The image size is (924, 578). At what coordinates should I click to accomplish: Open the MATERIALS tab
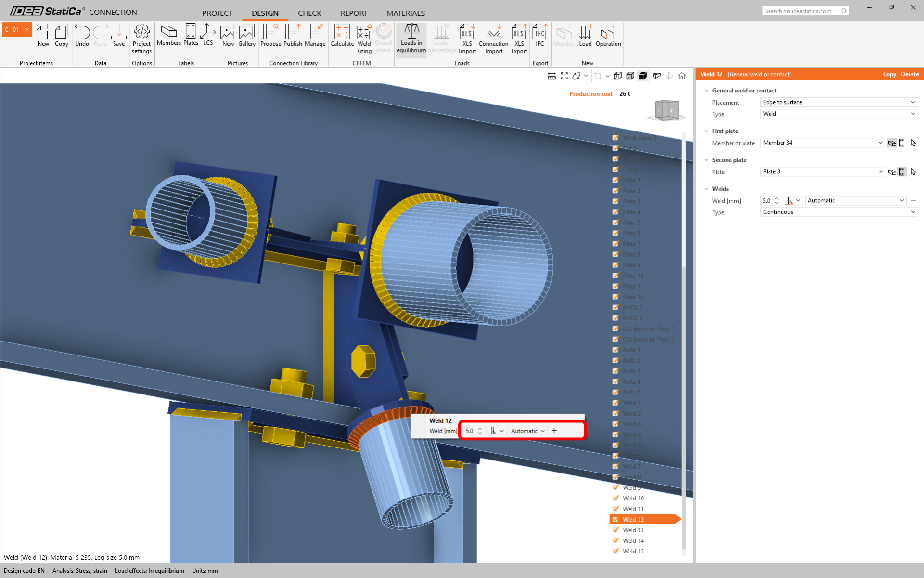[x=405, y=13]
